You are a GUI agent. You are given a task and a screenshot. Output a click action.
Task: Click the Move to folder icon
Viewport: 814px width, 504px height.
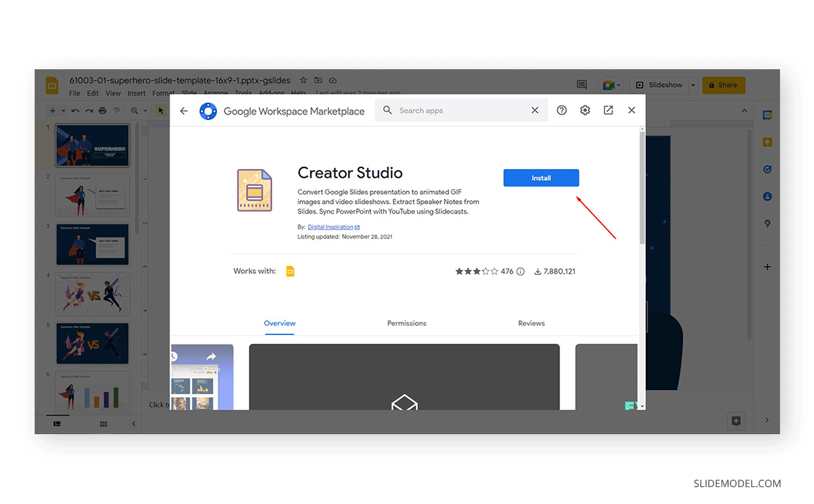[318, 80]
